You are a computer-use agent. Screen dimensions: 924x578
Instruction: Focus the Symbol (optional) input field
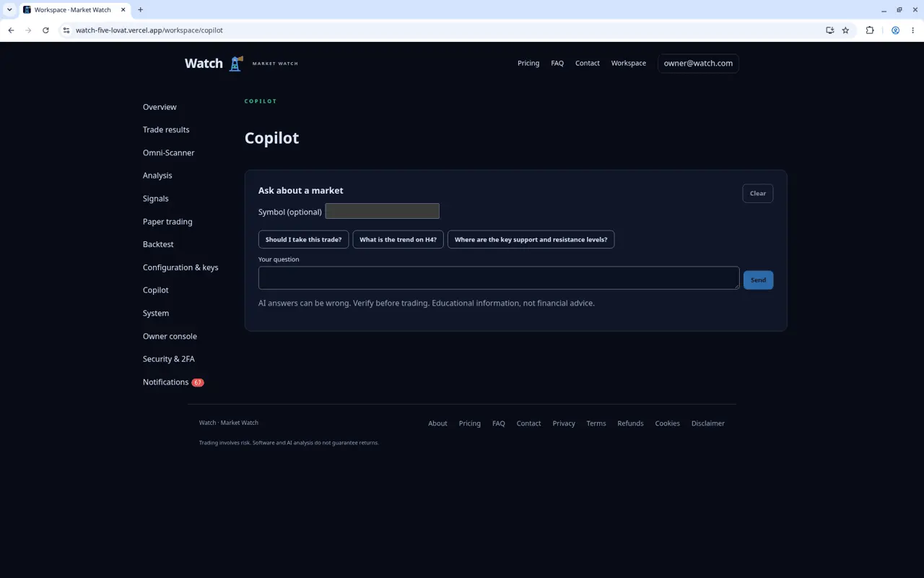pyautogui.click(x=383, y=211)
